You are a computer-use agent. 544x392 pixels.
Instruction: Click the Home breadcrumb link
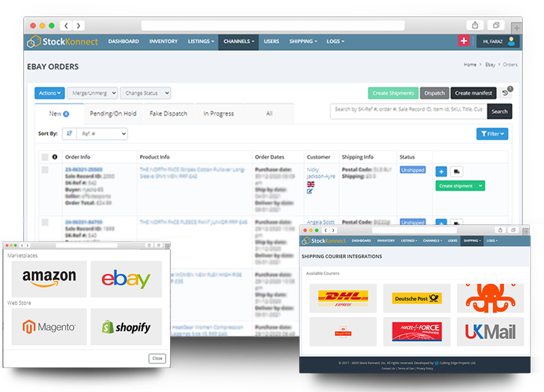click(x=470, y=65)
